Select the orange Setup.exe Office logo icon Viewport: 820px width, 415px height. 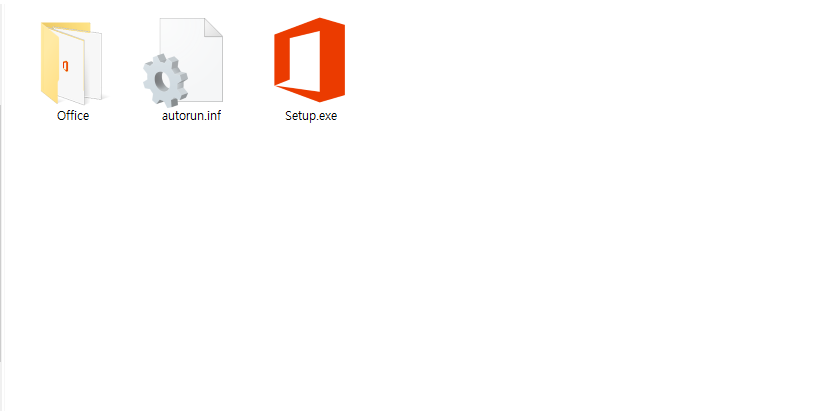point(310,60)
